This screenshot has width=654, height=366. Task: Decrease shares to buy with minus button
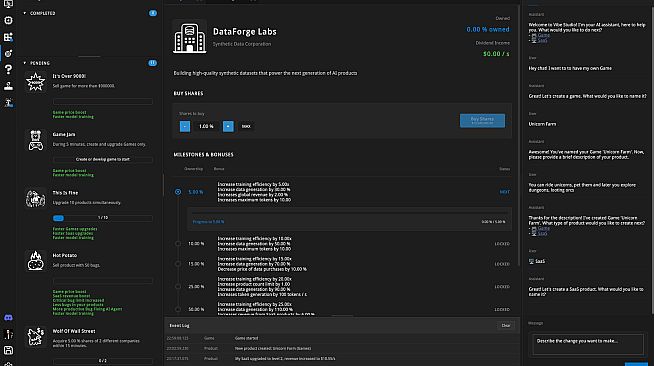pos(185,126)
